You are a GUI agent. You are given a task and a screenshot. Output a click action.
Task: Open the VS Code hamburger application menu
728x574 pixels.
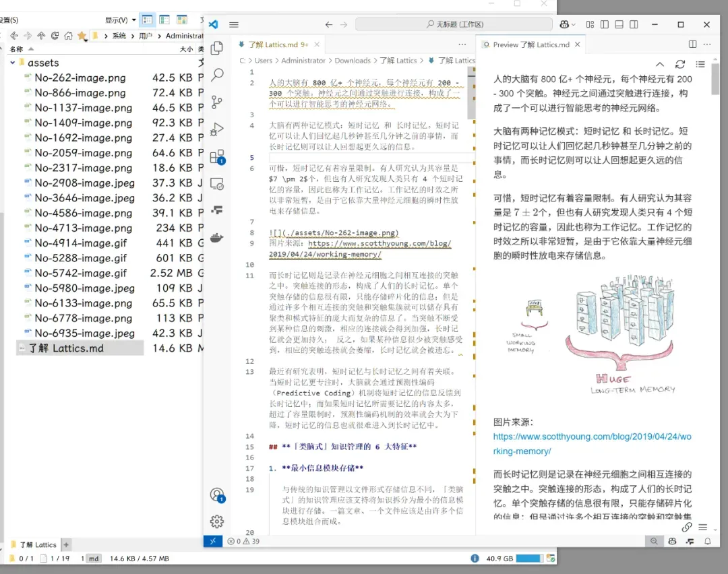(234, 25)
